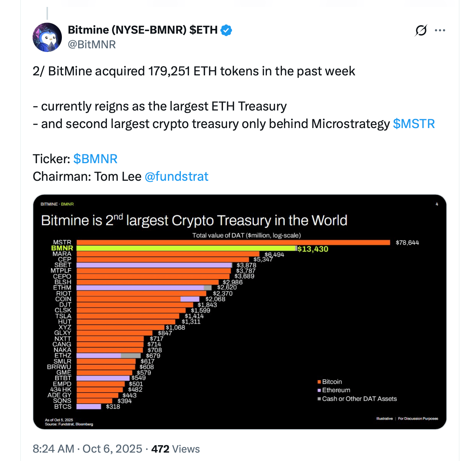Open the 8:24 AM Oct 6, 2025 timestamp
This screenshot has height=461, width=476.
coord(87,449)
